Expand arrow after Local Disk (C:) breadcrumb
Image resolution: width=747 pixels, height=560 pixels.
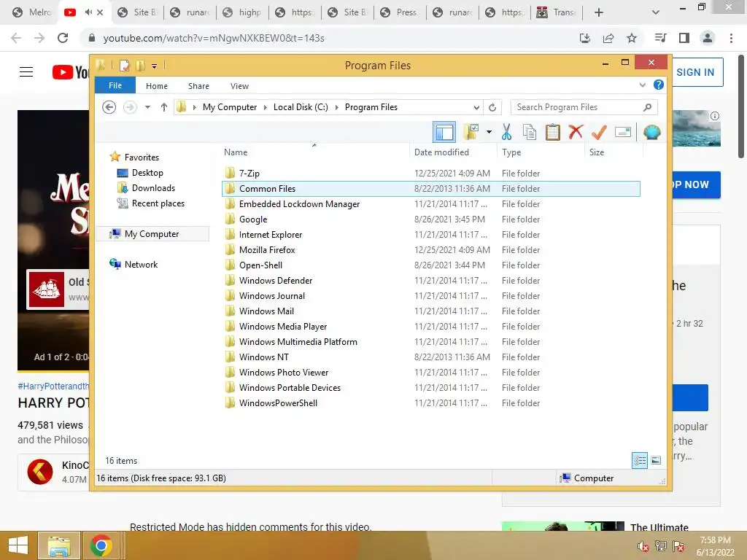pos(337,107)
